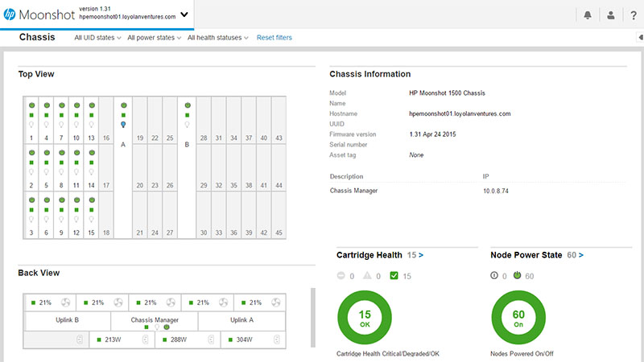
Task: Open the All health statuses dropdown
Action: coord(218,38)
